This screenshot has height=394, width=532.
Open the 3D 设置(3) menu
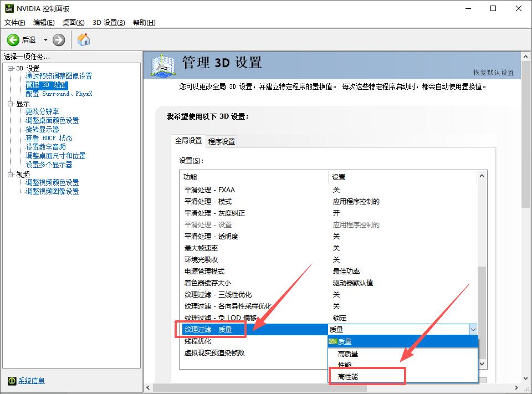point(109,22)
